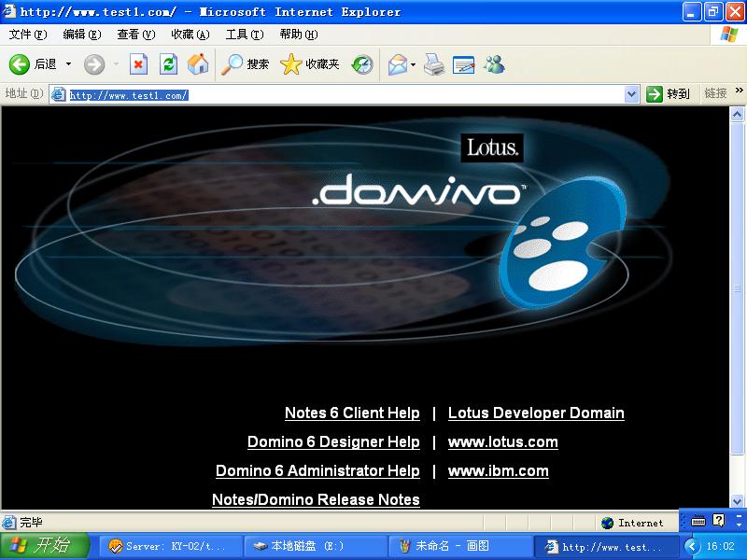This screenshot has height=560, width=747.
Task: Go to the Home page icon
Action: coord(197,64)
